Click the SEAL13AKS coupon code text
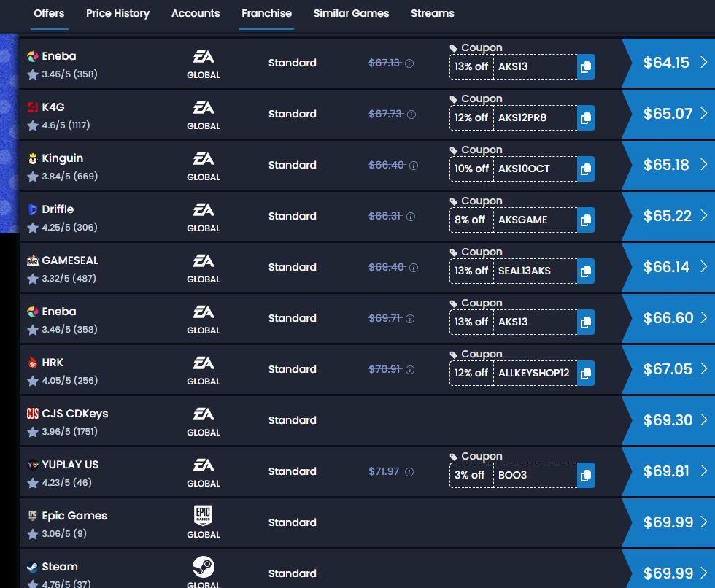 click(x=525, y=271)
